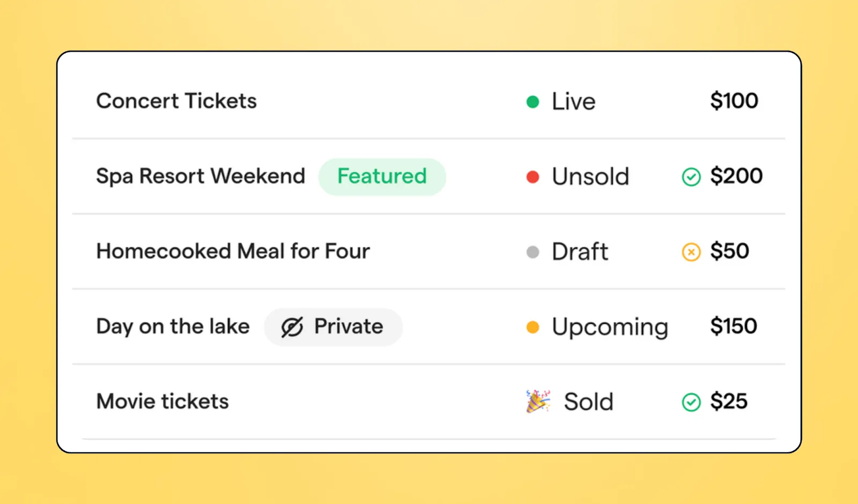The height and width of the screenshot is (504, 858).
Task: Click the green checkmark beside the $25 price
Action: click(x=691, y=401)
